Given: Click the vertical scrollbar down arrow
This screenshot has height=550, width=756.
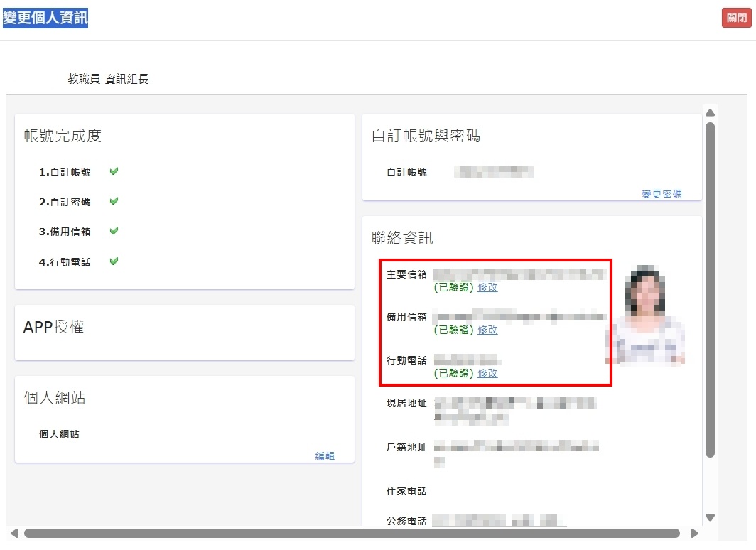Looking at the screenshot, I should click(x=709, y=517).
